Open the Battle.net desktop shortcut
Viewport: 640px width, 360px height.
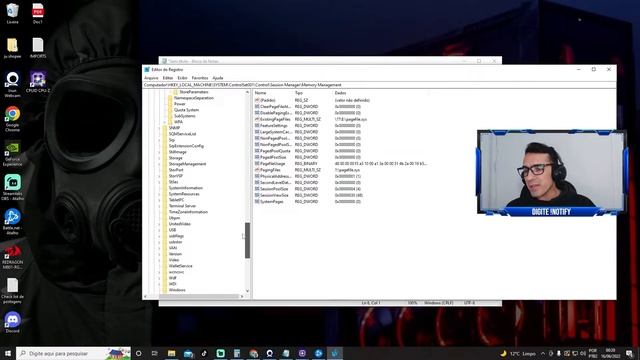[x=12, y=222]
